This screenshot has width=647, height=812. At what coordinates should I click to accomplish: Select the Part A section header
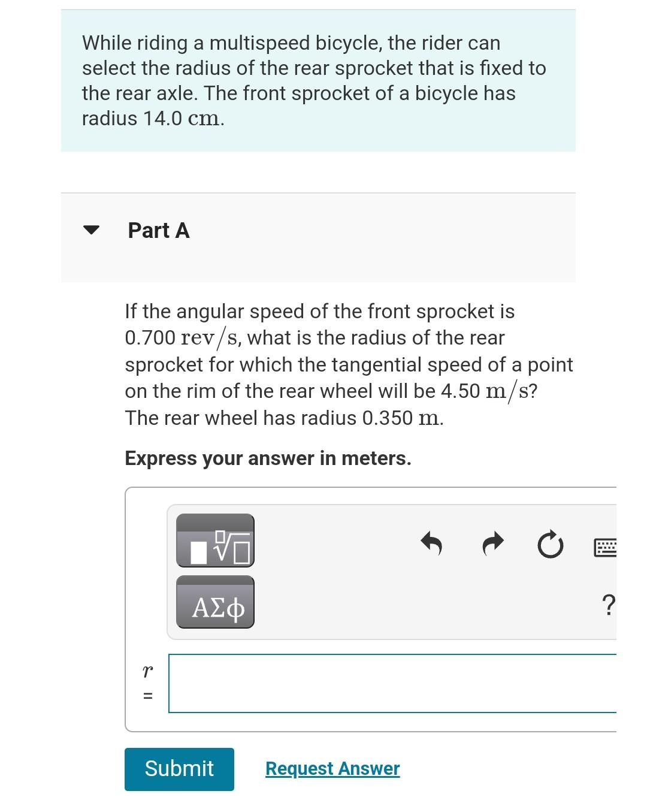tap(158, 231)
